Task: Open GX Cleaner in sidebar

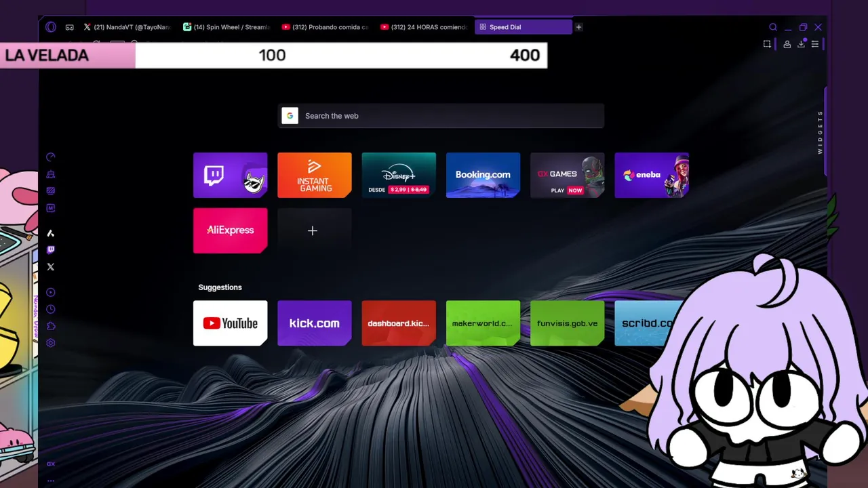Action: pyautogui.click(x=51, y=174)
